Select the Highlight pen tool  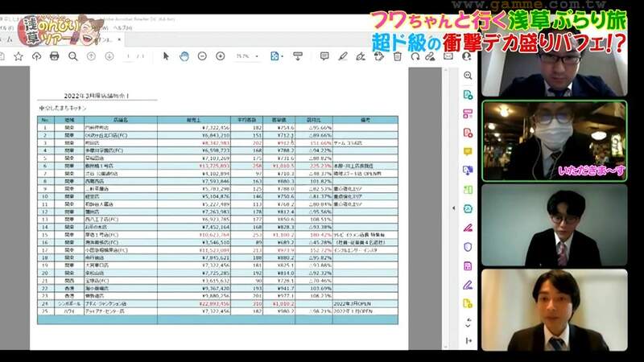(x=343, y=56)
